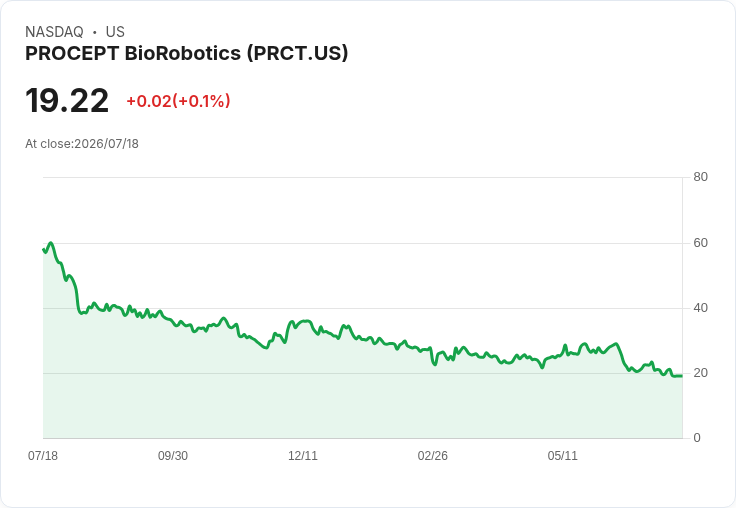The width and height of the screenshot is (736, 508).
Task: Select the 07/18 date on the time axis
Action: (x=43, y=456)
